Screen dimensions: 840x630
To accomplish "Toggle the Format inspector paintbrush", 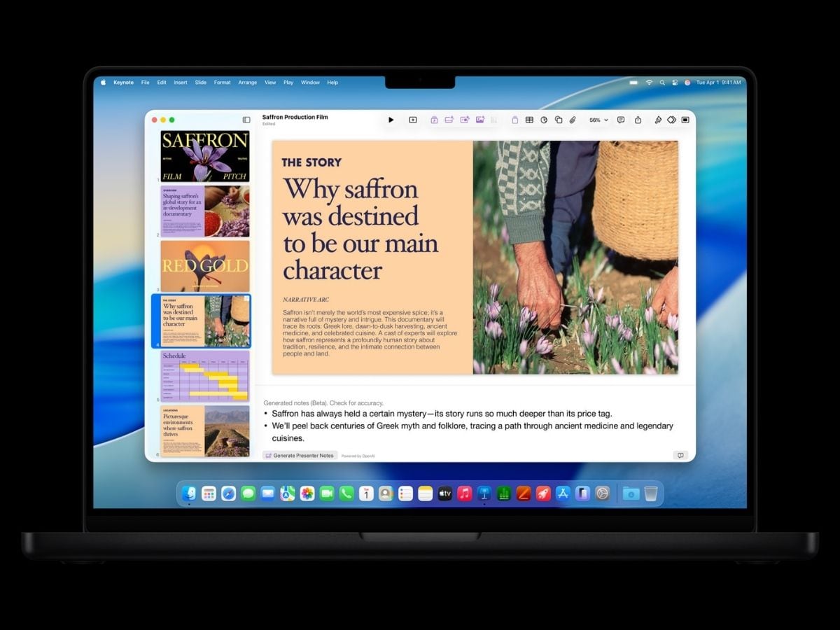I will [x=658, y=120].
